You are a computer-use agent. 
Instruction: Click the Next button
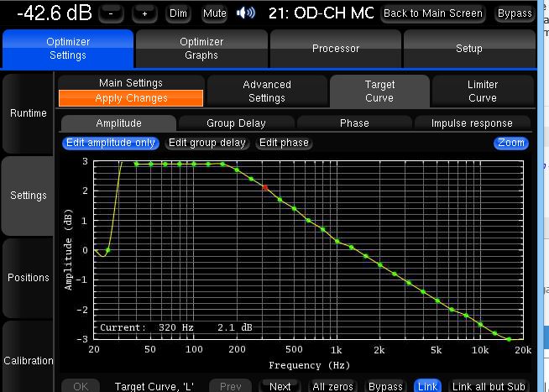click(280, 386)
